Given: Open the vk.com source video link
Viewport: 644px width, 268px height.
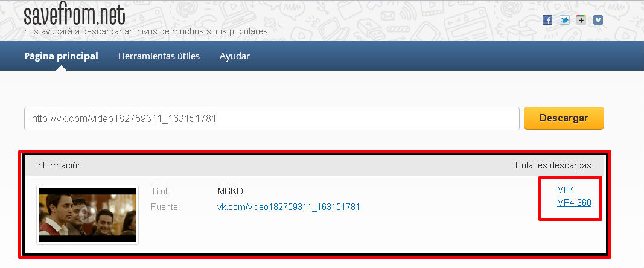Looking at the screenshot, I should pyautogui.click(x=289, y=207).
